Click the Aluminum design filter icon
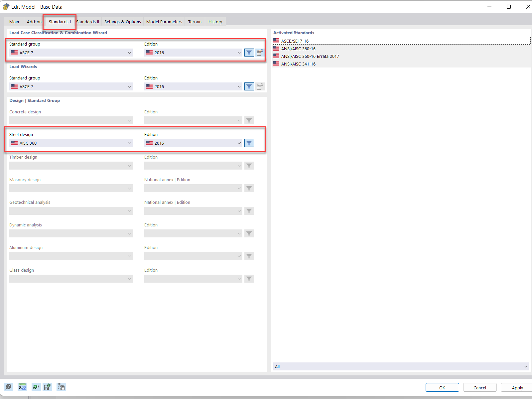The image size is (532, 399). click(249, 256)
